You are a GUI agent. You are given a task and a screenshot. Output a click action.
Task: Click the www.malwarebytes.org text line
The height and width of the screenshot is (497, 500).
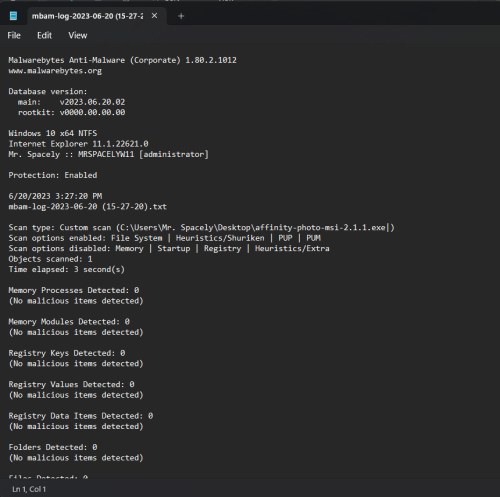(55, 71)
